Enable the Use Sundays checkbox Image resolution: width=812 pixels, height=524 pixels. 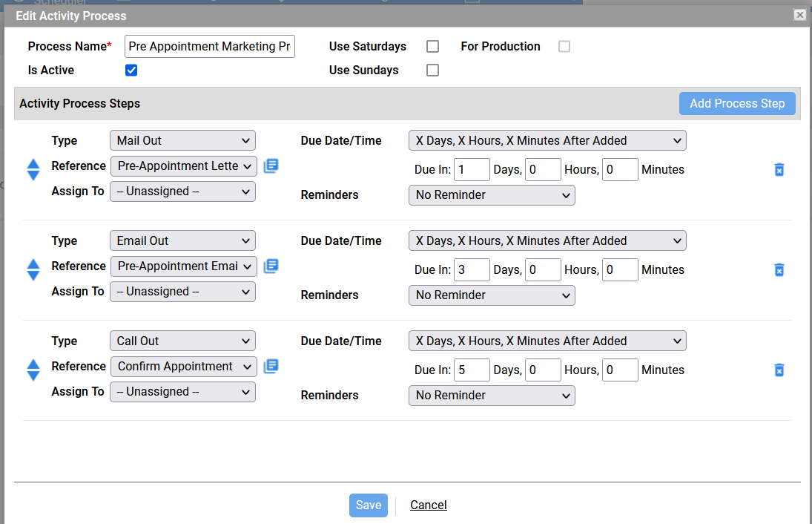coord(432,70)
